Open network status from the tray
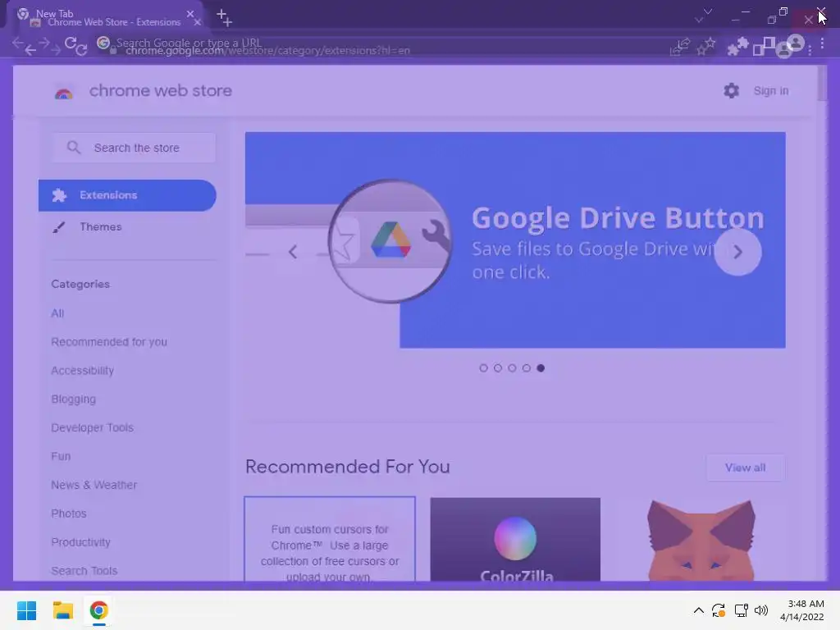840x630 pixels. 741,610
